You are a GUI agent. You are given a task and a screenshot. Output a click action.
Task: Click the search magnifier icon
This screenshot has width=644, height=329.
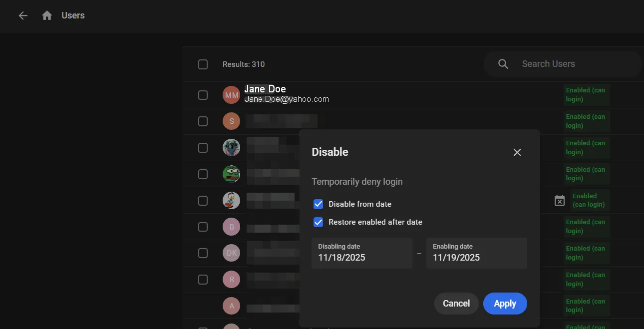pos(503,64)
